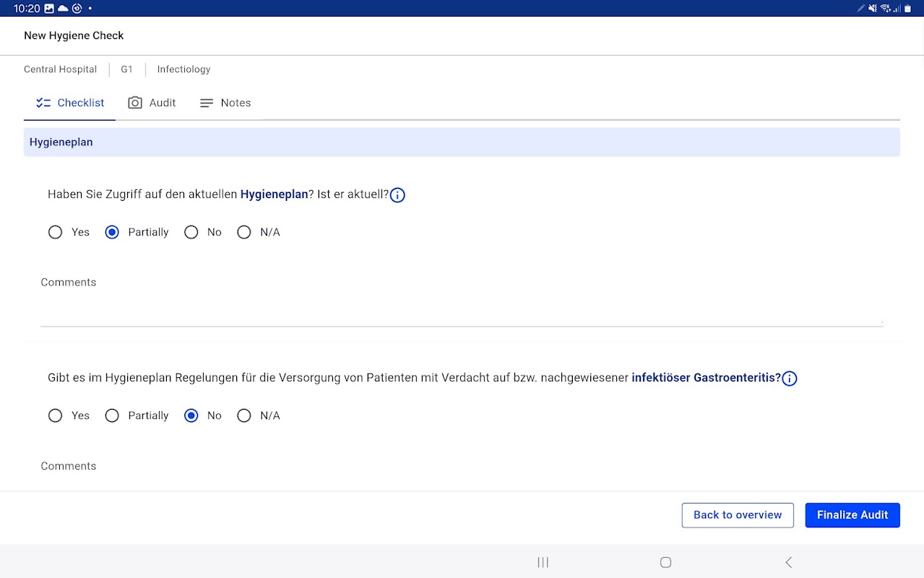924x578 pixels.
Task: Tap the camera icon for Audit
Action: coord(135,103)
